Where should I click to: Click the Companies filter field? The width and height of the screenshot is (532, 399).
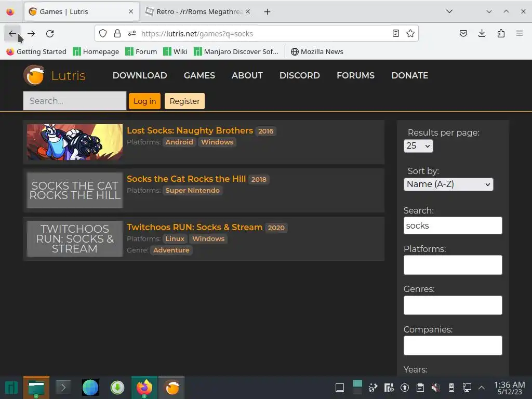[453, 345]
